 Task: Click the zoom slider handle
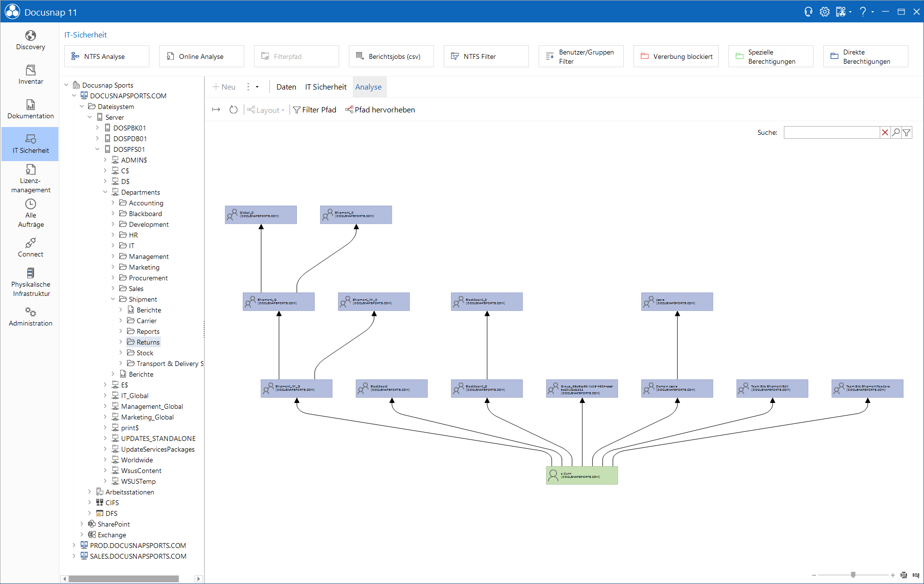click(853, 575)
